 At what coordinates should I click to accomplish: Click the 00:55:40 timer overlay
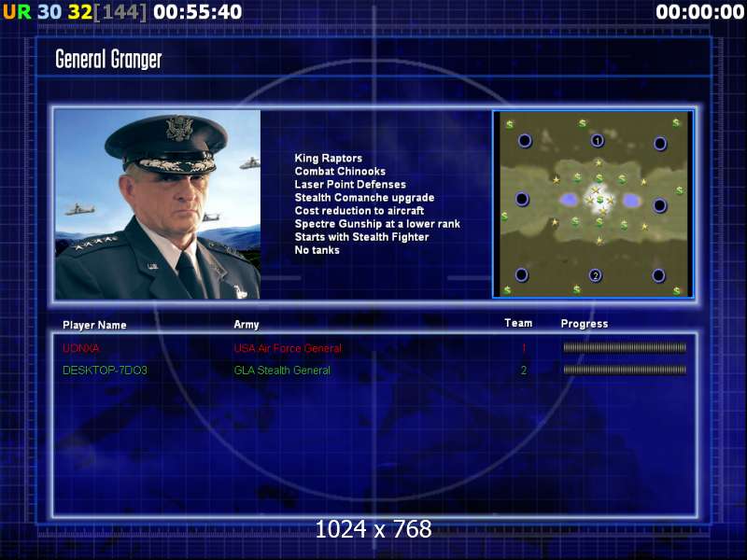198,12
